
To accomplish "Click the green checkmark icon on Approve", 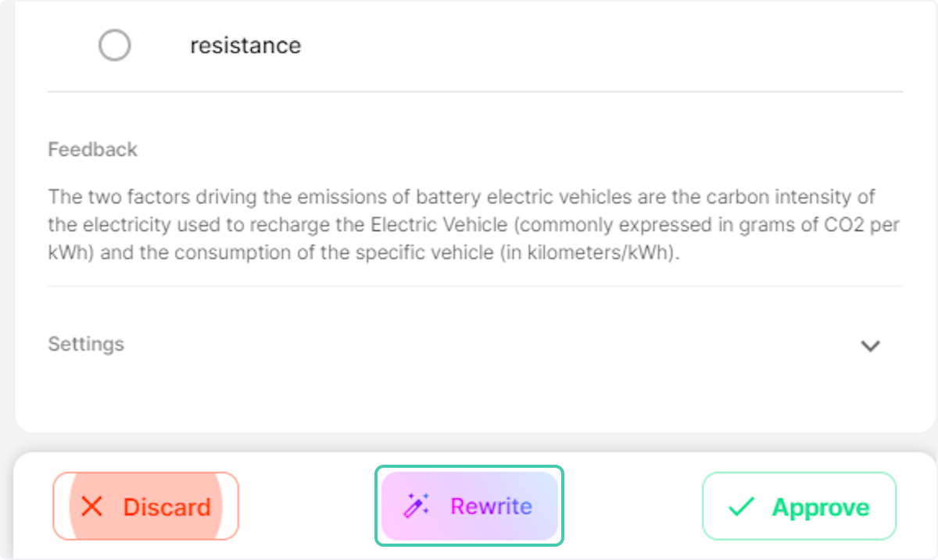I will (740, 507).
